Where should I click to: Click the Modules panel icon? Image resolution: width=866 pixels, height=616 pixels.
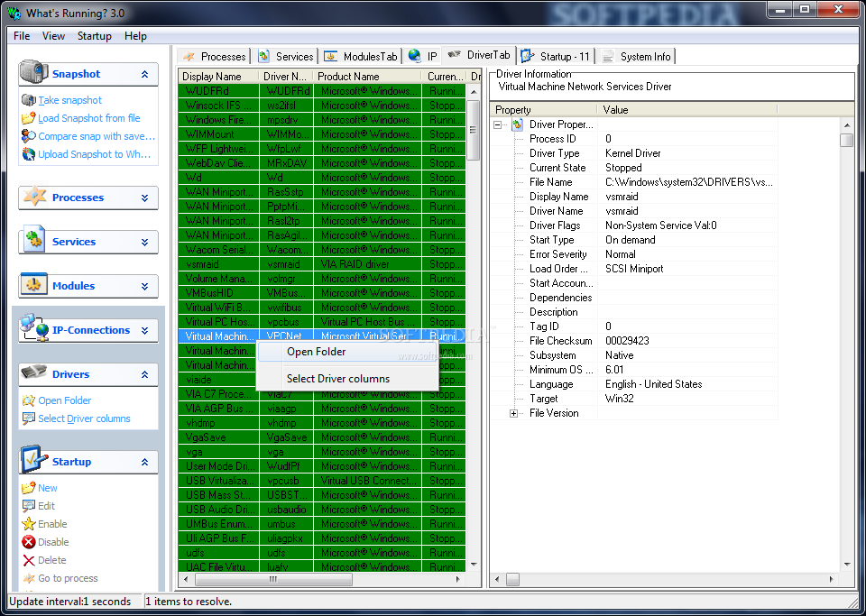click(x=33, y=285)
